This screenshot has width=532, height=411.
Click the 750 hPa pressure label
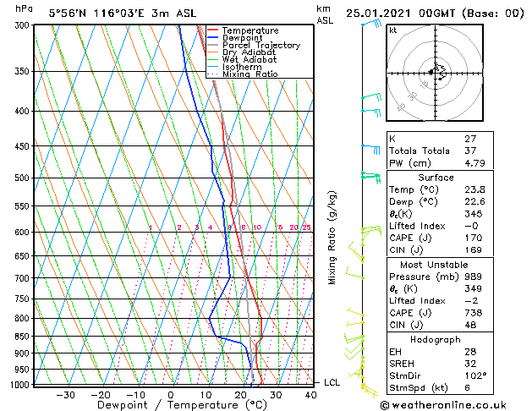click(24, 299)
